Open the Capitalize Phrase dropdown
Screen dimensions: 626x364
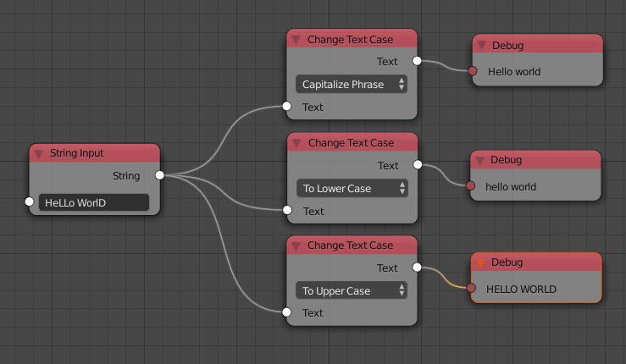[x=352, y=84]
